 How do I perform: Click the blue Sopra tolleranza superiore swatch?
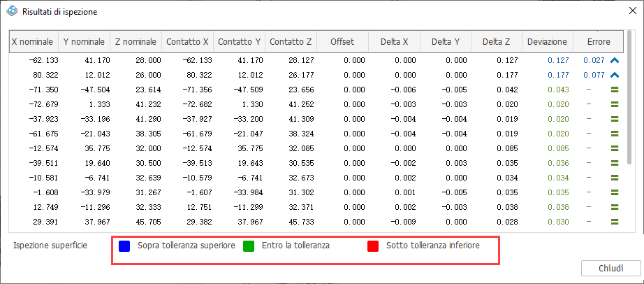point(124,246)
